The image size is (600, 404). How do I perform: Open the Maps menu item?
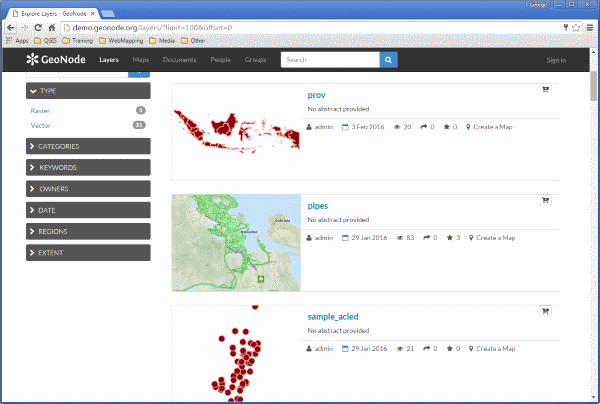coord(140,60)
